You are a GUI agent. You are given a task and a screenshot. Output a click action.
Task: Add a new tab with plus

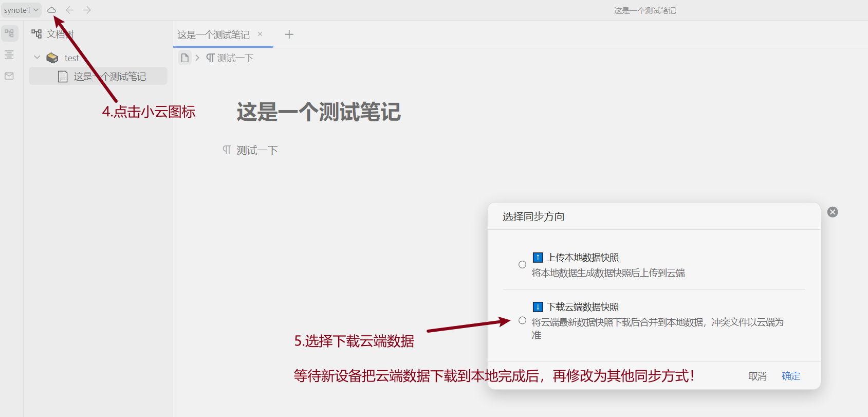[x=289, y=34]
